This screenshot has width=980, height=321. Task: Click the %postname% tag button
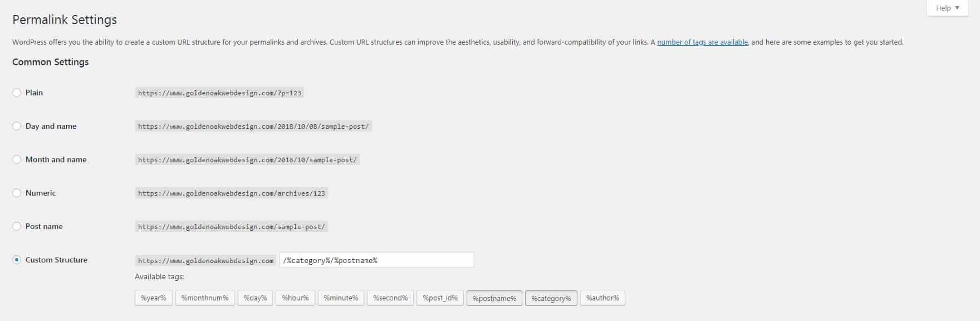494,298
